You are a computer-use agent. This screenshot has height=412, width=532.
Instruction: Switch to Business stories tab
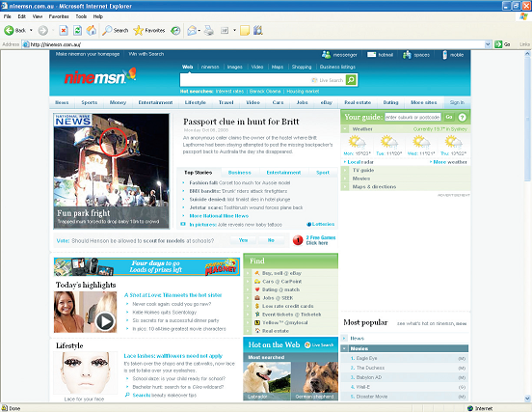tap(240, 173)
